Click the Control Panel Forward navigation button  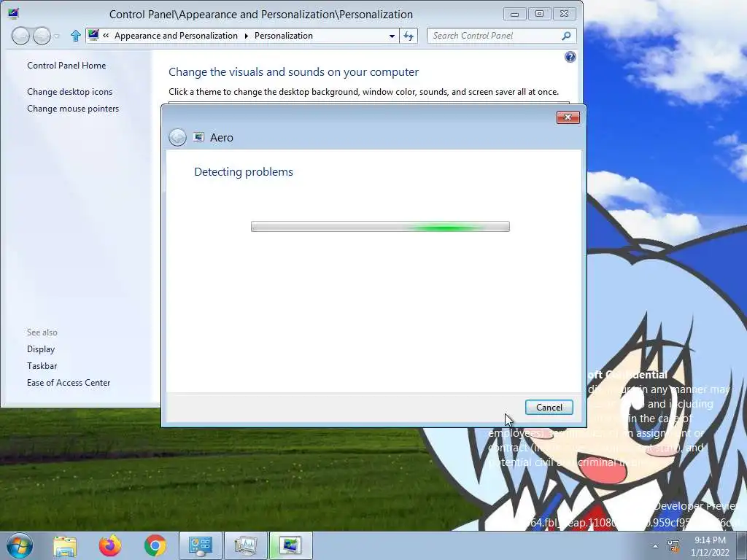coord(42,36)
